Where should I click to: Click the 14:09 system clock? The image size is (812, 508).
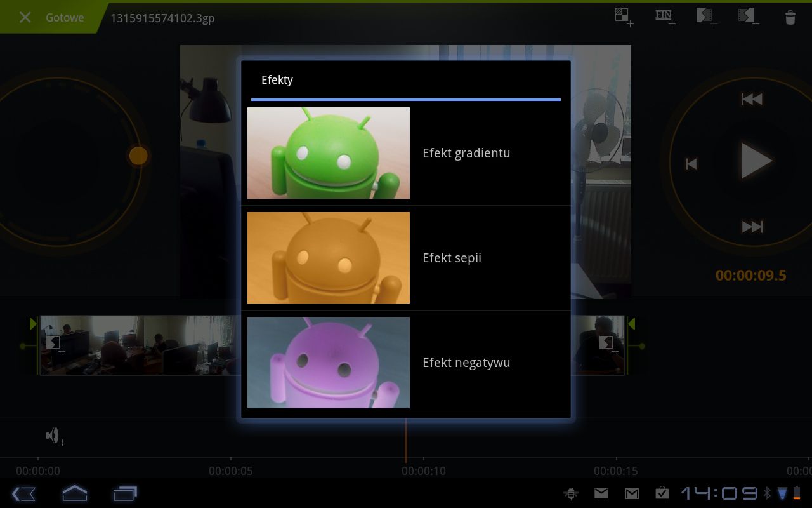(719, 493)
